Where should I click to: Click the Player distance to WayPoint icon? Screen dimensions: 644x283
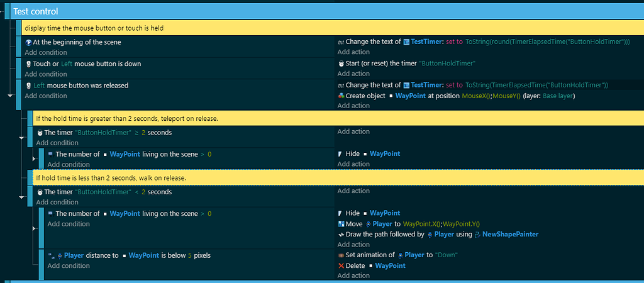[x=51, y=255]
